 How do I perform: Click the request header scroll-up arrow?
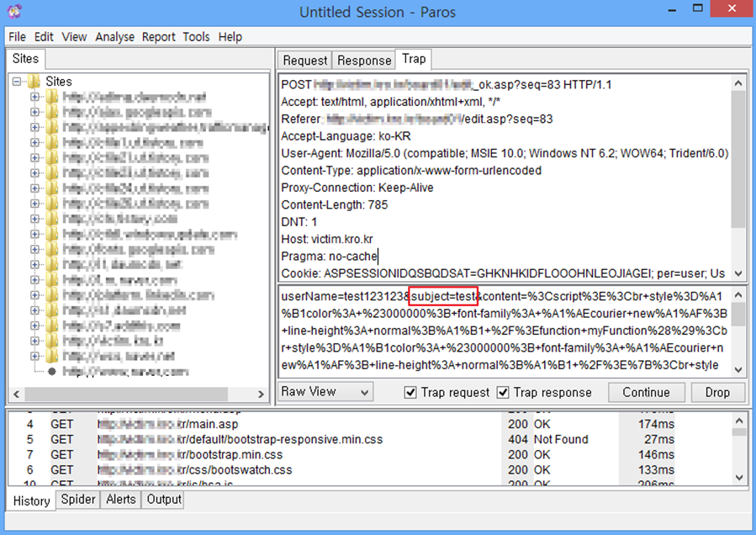(x=738, y=83)
